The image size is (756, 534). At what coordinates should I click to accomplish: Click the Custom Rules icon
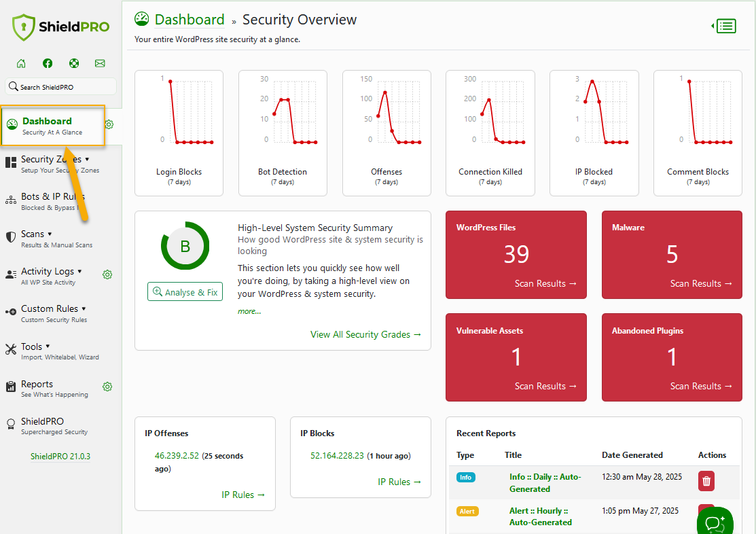click(x=11, y=312)
